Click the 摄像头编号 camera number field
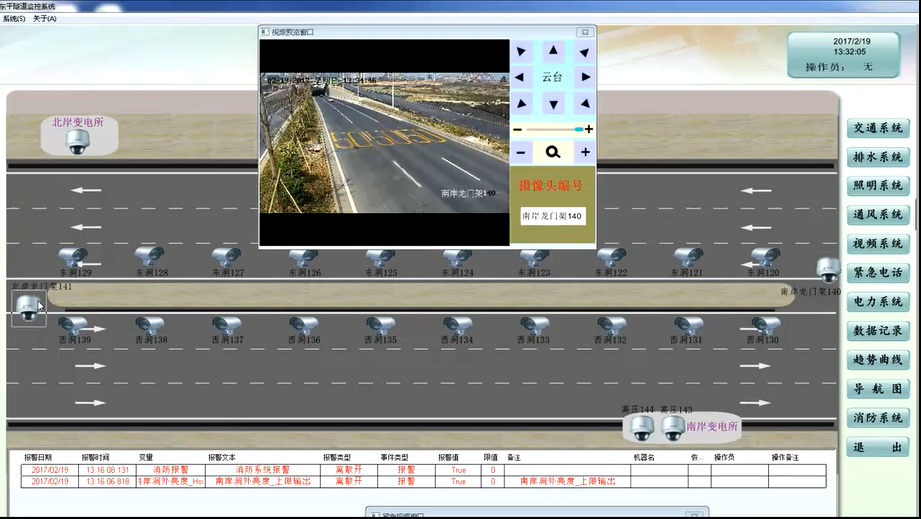Image resolution: width=921 pixels, height=519 pixels. point(552,216)
